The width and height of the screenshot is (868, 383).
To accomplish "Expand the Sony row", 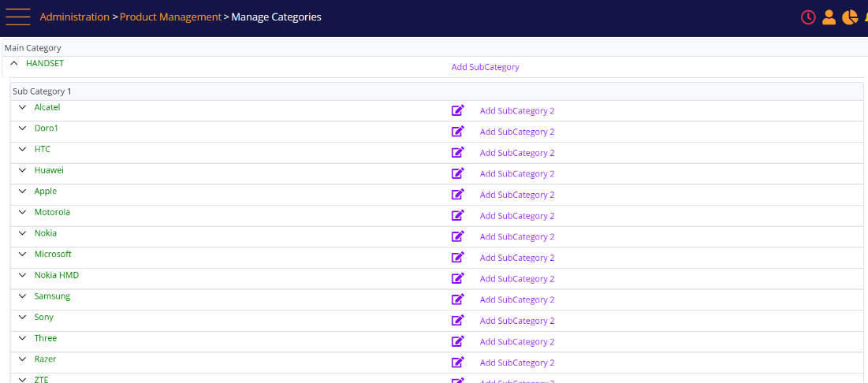I will (x=22, y=318).
